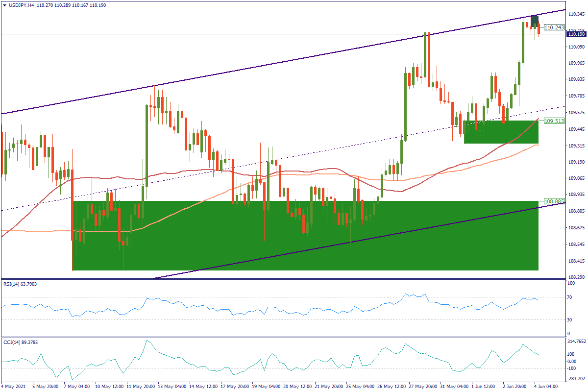Select the RSI 70 level axis label
588x392 pixels.
point(570,297)
